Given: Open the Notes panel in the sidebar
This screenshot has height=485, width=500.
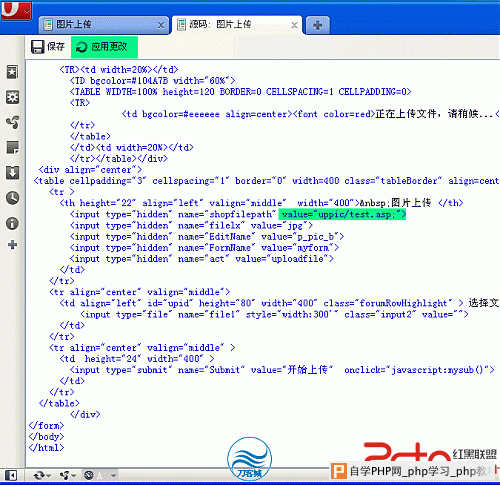Looking at the screenshot, I should click(12, 147).
